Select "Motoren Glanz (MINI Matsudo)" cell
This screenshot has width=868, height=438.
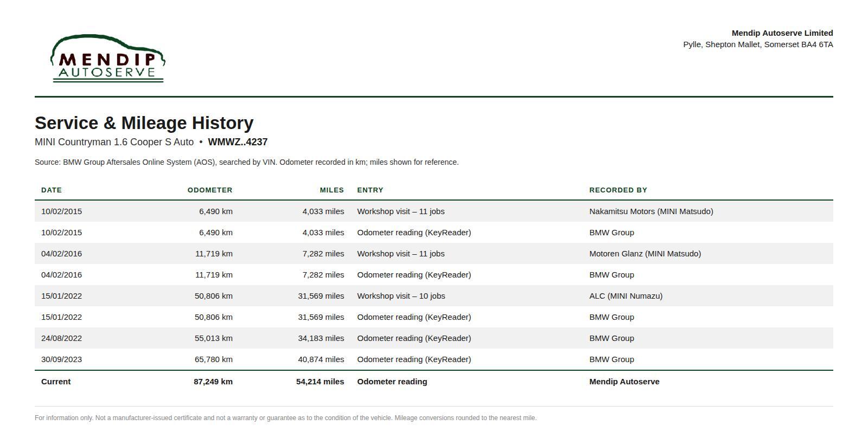[645, 254]
